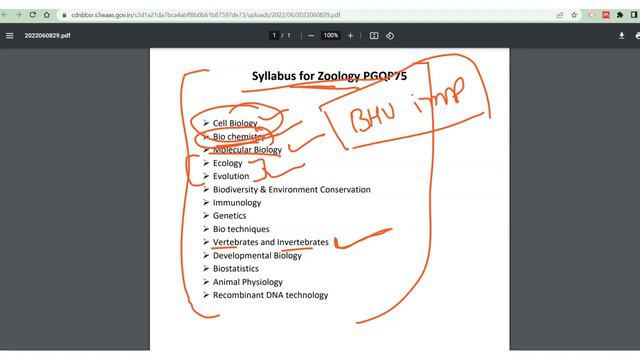Screen dimensions: 640x360
Task: Select Biodiversity & Environment Conservation text
Action: click(x=292, y=190)
